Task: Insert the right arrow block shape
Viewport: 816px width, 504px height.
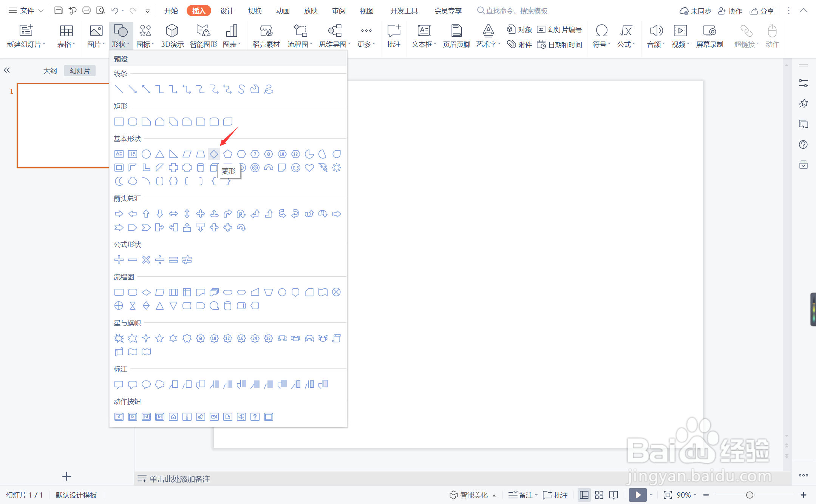Action: pyautogui.click(x=119, y=214)
